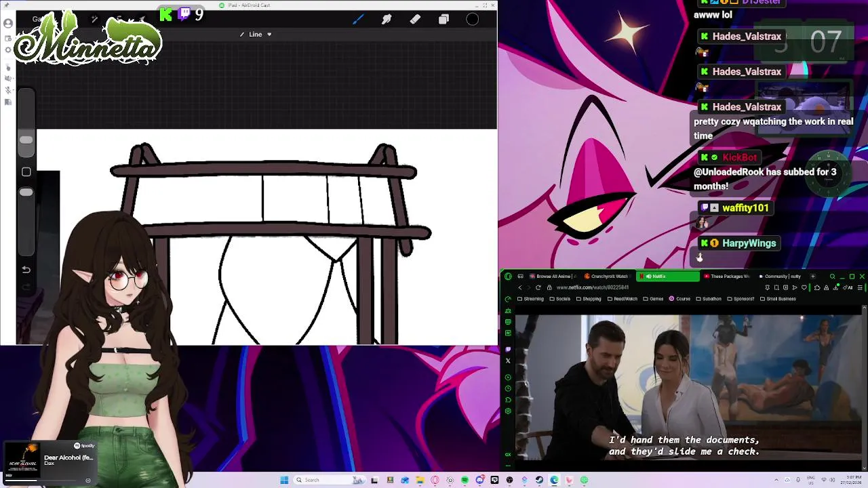Viewport: 868px width, 488px height.
Task: Open the Procreate layers panel
Action: point(443,19)
